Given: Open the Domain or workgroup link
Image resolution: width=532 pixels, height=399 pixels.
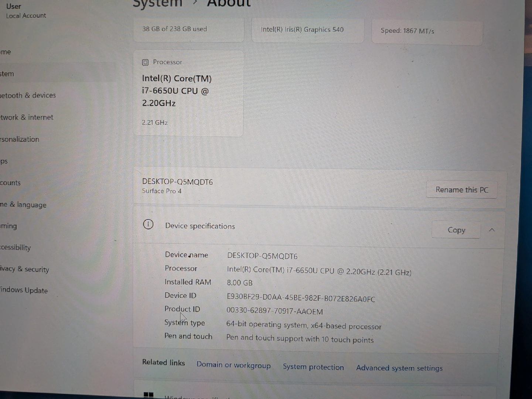Looking at the screenshot, I should pos(233,365).
